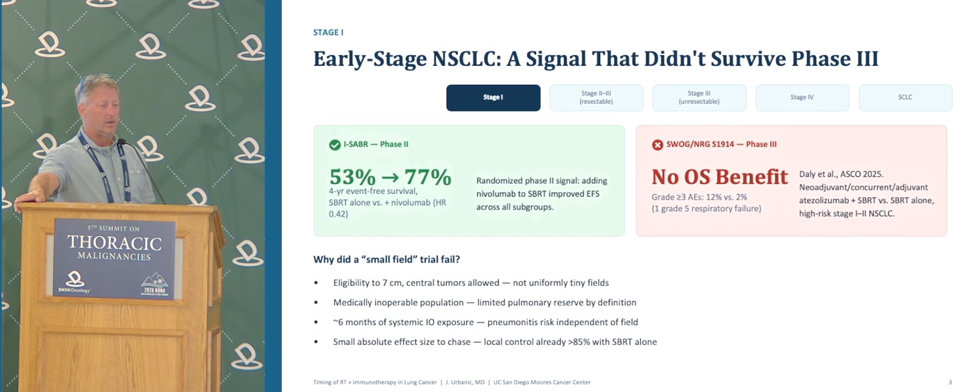
Task: Click the 53% → 77% statistic
Action: coord(390,177)
